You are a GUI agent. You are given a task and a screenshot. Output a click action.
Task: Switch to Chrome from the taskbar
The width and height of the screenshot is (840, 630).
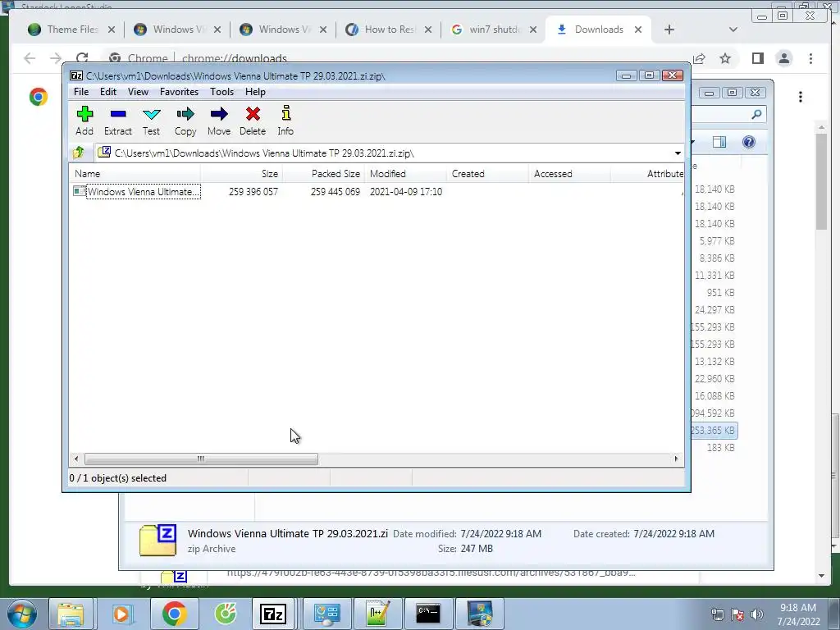[174, 614]
